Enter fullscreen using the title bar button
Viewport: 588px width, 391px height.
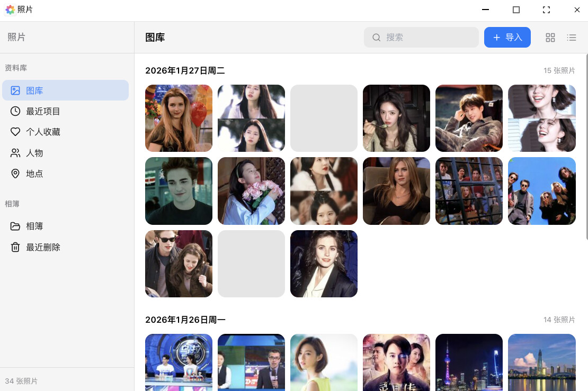click(x=546, y=10)
